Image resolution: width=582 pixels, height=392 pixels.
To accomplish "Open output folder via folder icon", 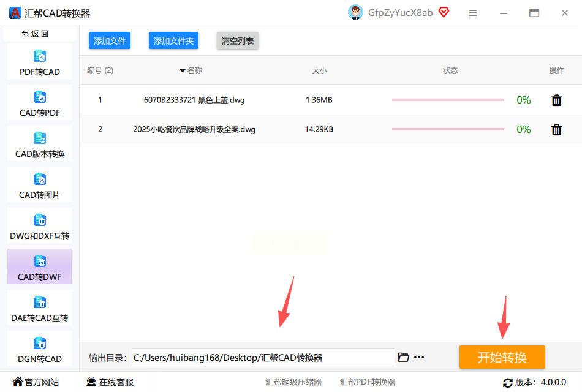I will (404, 357).
